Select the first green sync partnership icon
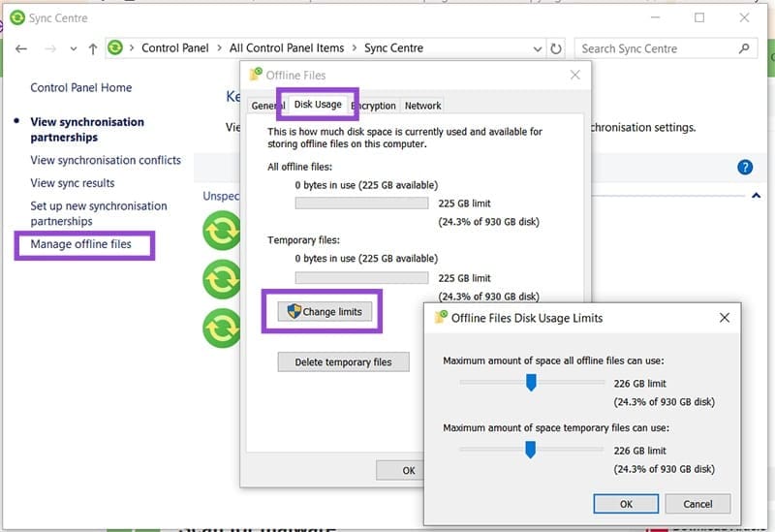Viewport: 775px width, 532px height. [222, 231]
